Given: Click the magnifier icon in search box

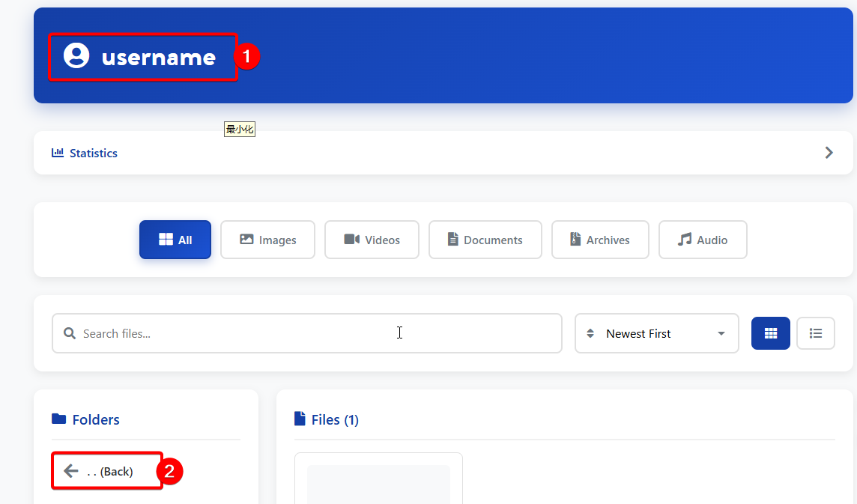Looking at the screenshot, I should pyautogui.click(x=70, y=333).
